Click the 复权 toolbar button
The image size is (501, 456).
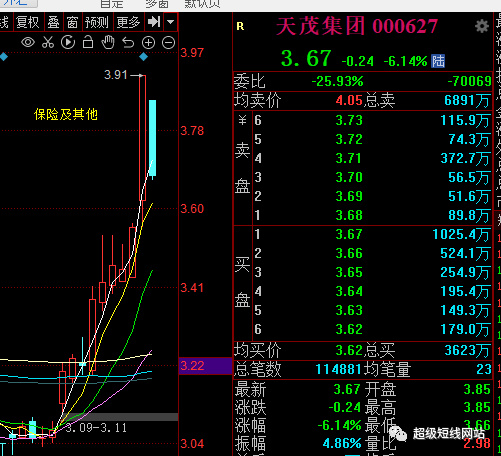point(28,22)
